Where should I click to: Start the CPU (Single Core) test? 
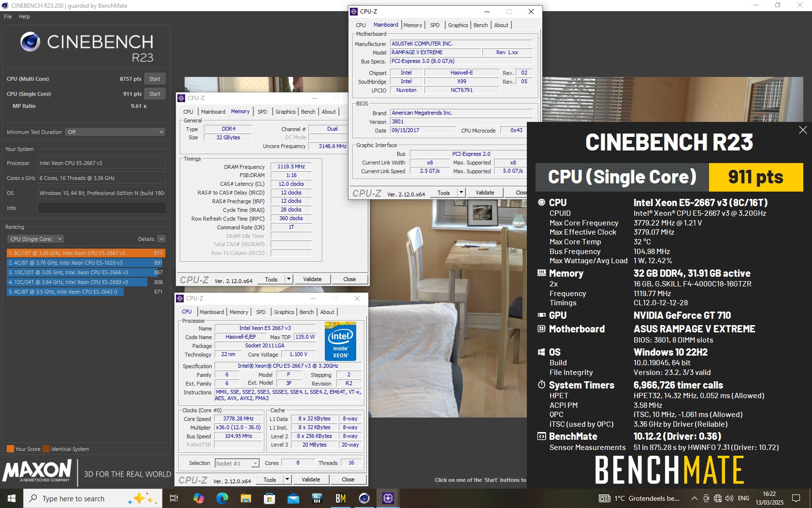coord(155,94)
